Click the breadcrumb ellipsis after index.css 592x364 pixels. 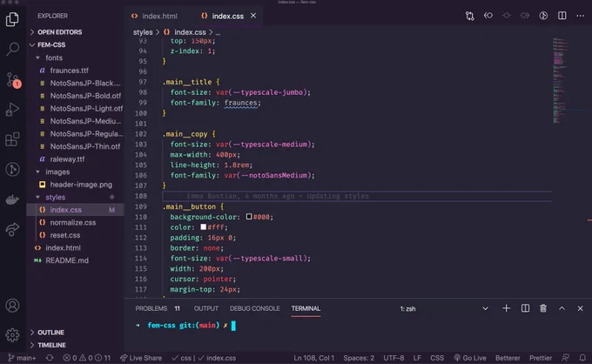[218, 32]
